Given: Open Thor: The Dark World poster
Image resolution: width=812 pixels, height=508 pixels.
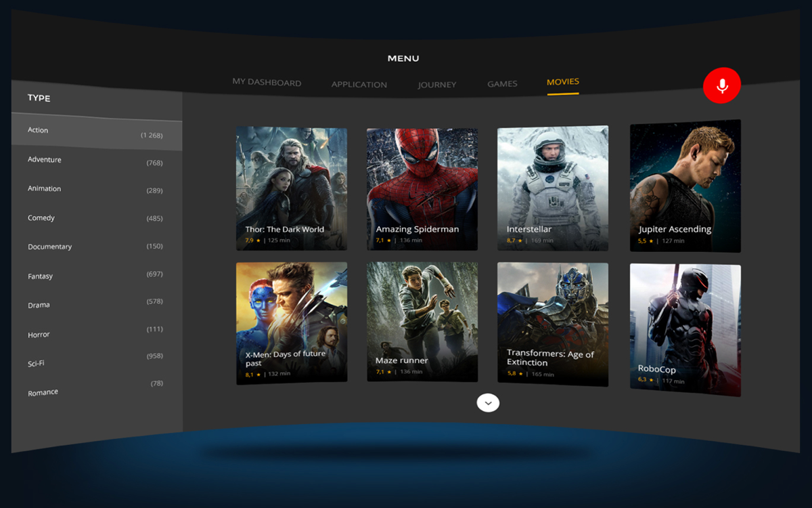Looking at the screenshot, I should coord(292,189).
